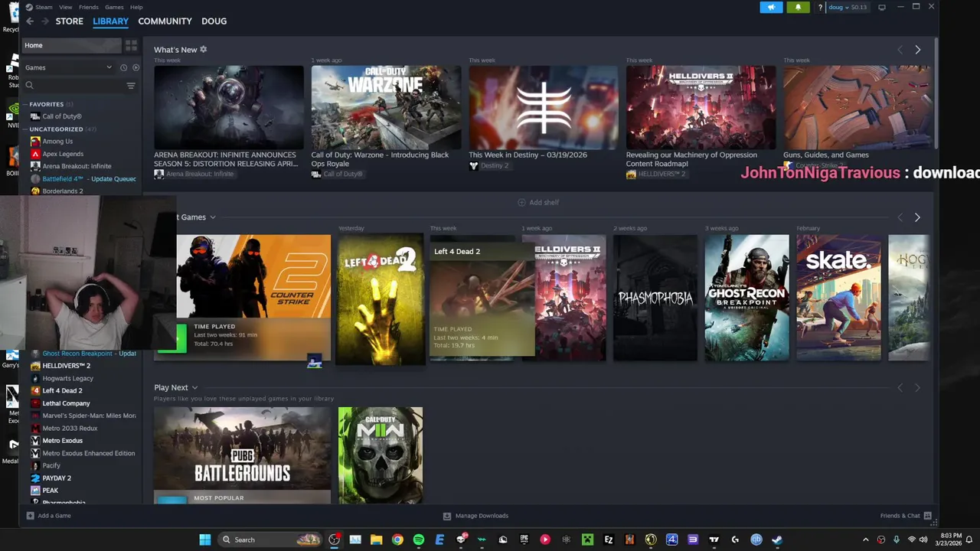Viewport: 980px width, 551px height.
Task: Open Minecraft launcher from taskbar
Action: [x=587, y=540]
